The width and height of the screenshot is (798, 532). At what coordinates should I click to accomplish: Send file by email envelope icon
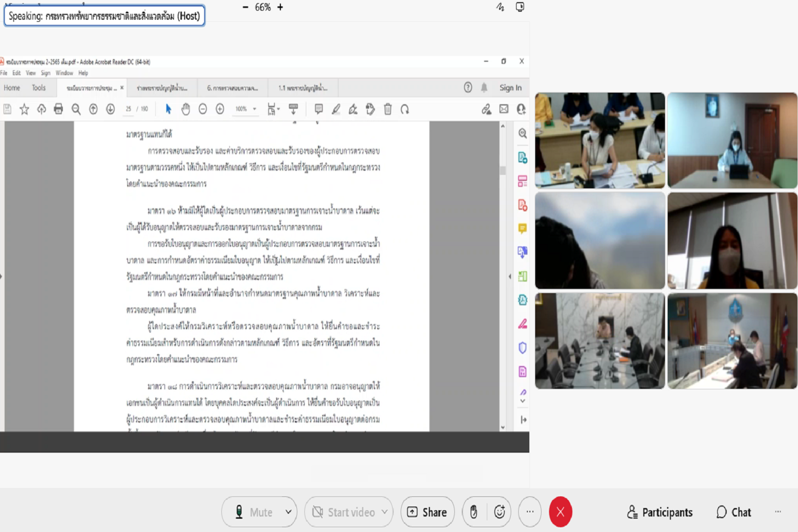504,109
